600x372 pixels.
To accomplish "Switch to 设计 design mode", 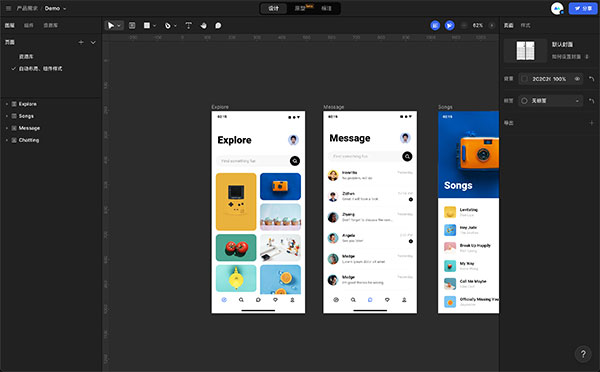I will [x=273, y=8].
